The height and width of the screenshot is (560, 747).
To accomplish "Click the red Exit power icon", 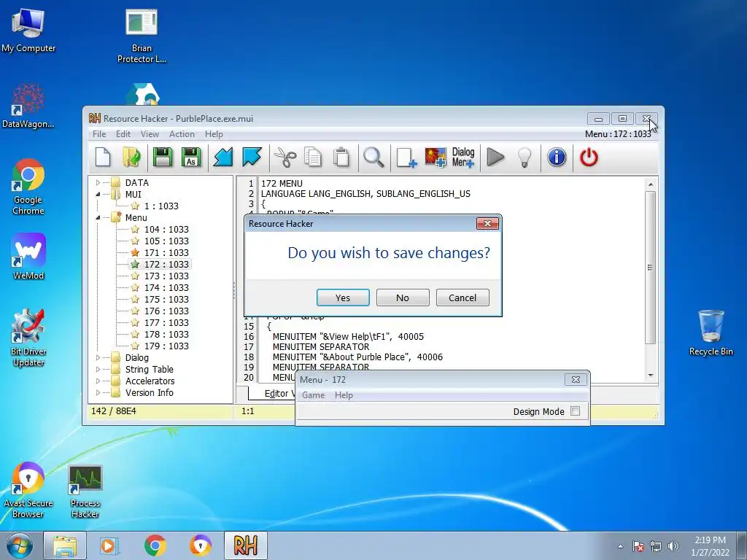I will pos(589,157).
